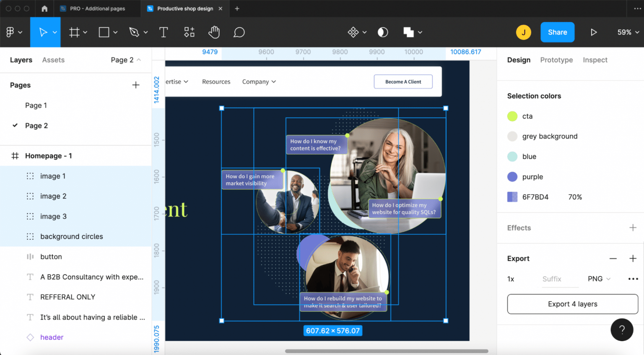
Task: Click the Resources (components) tool icon
Action: tap(189, 32)
